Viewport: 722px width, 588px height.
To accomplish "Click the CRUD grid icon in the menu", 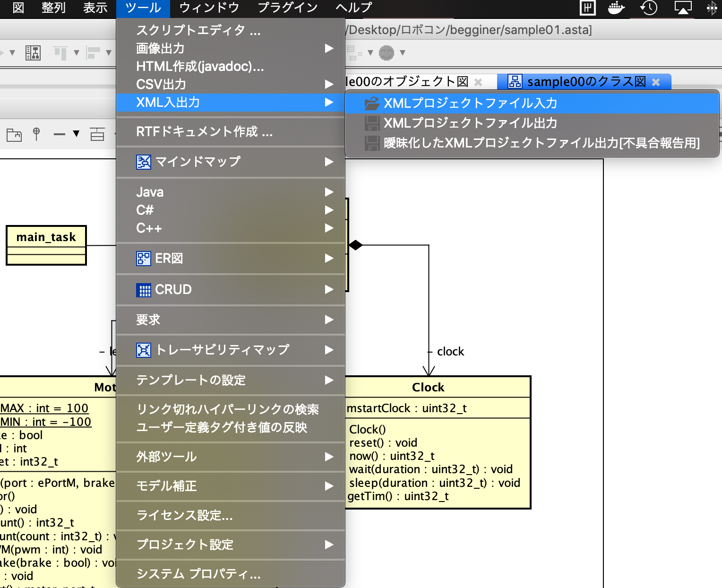I will (143, 290).
